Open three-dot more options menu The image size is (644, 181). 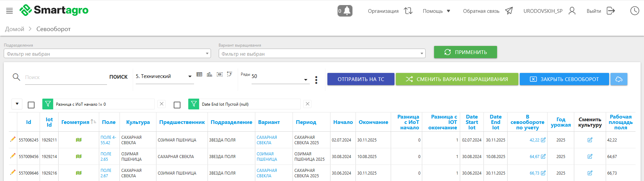(316, 80)
